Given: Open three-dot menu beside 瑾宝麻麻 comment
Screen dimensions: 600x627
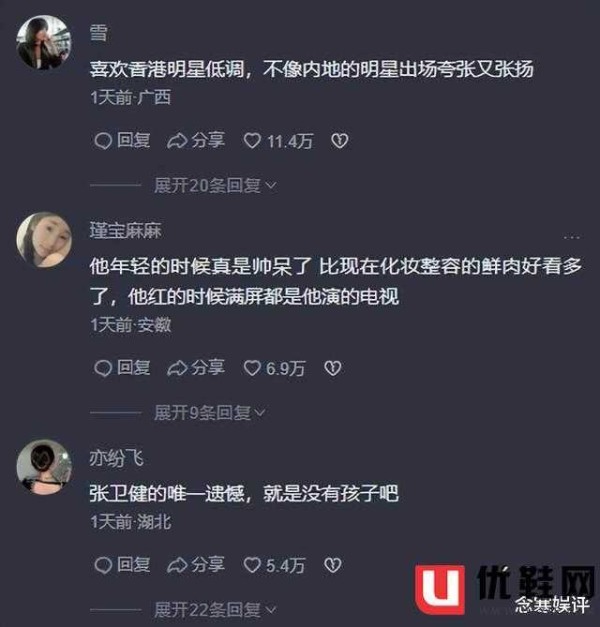Looking at the screenshot, I should point(572,237).
